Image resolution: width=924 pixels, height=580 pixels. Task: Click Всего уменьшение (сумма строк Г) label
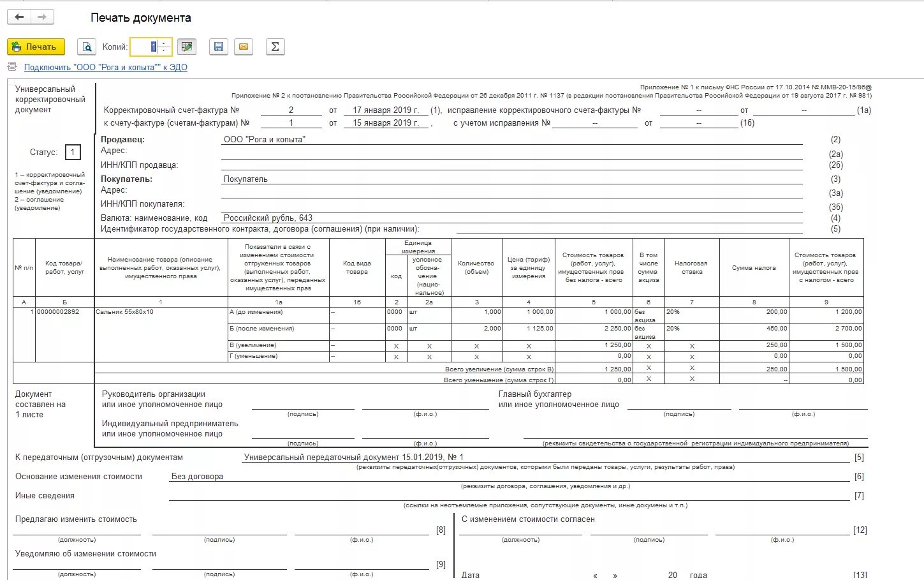click(499, 380)
